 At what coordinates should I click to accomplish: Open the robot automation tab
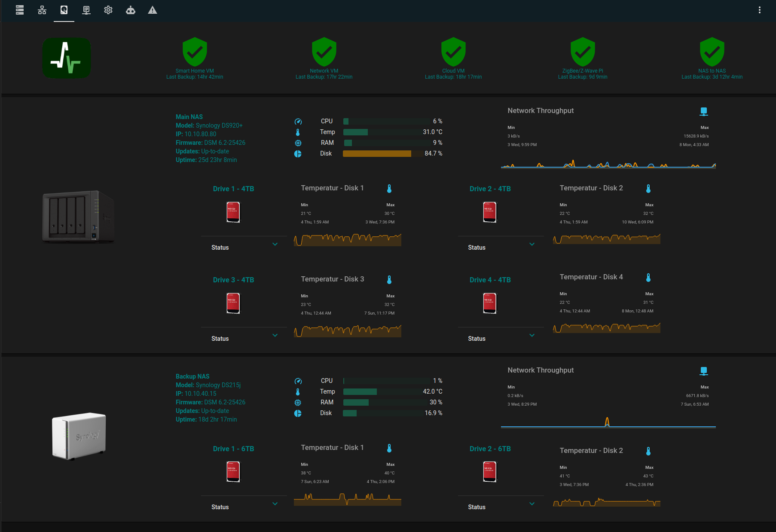131,10
